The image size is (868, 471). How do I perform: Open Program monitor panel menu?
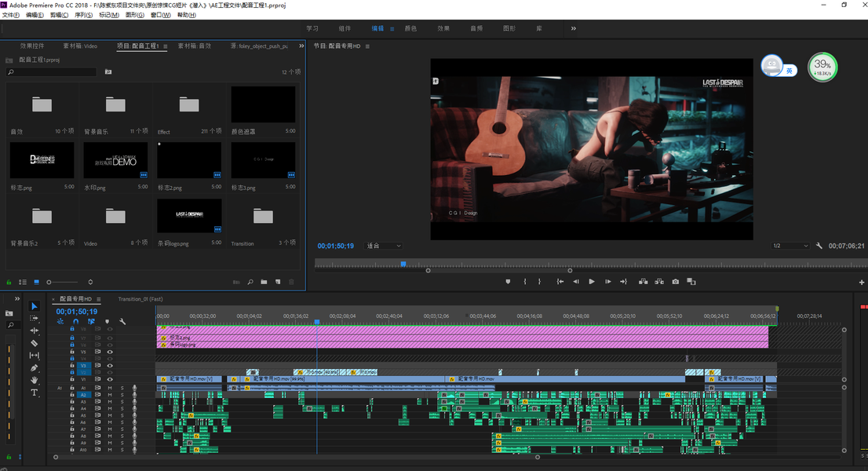tap(367, 46)
